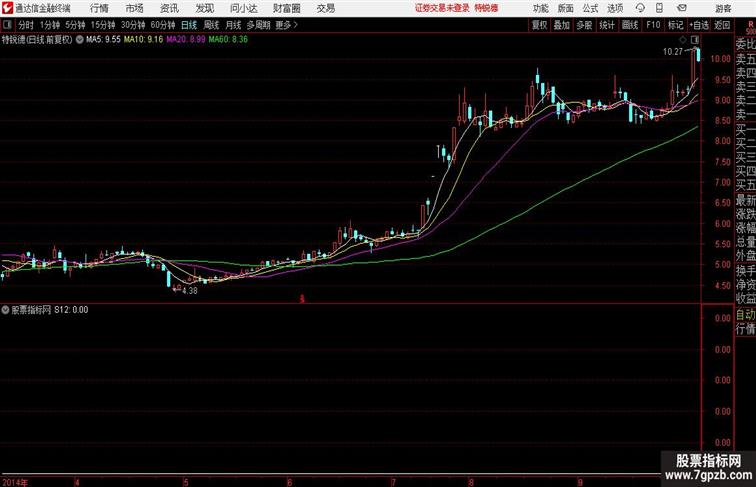Viewport: 756px width, 487px height.
Task: Open the 问小达 menu
Action: (x=243, y=8)
